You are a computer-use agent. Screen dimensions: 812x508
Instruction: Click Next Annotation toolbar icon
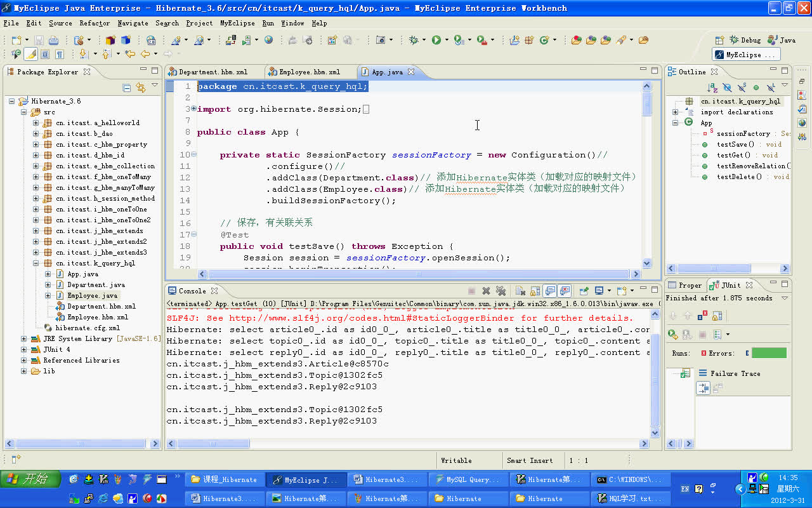pos(84,54)
